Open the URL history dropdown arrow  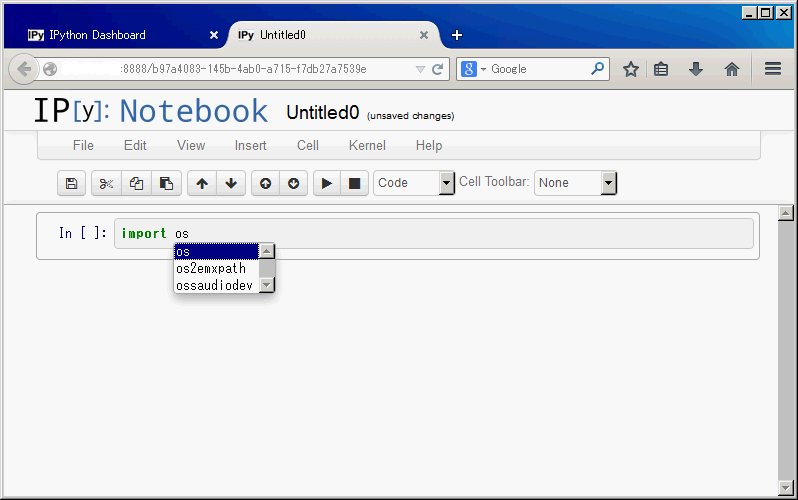click(420, 69)
